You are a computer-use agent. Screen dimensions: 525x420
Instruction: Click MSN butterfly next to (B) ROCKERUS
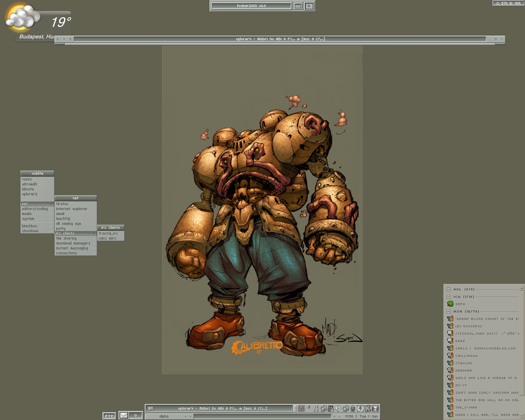450,326
